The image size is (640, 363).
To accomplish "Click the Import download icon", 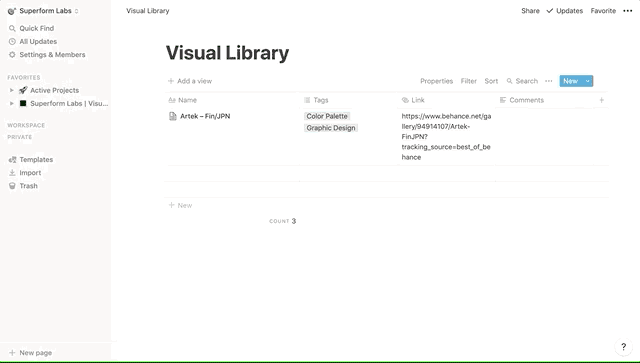I will [12, 173].
